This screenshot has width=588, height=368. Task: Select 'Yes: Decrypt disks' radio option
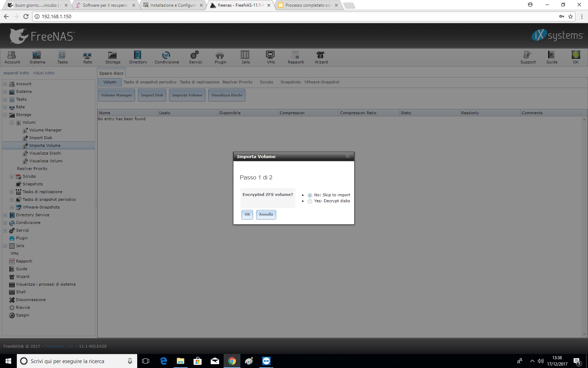coord(310,201)
